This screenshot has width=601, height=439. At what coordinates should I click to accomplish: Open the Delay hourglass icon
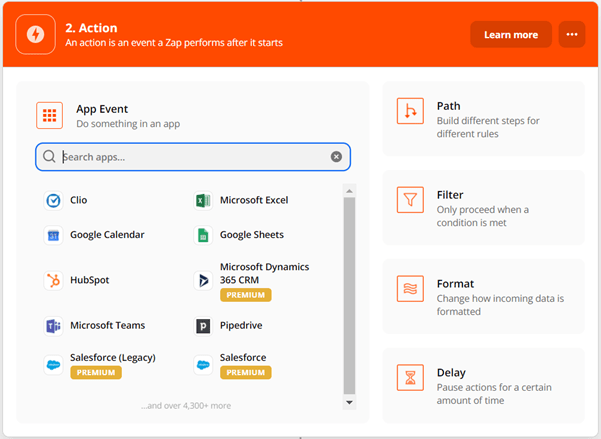point(410,378)
